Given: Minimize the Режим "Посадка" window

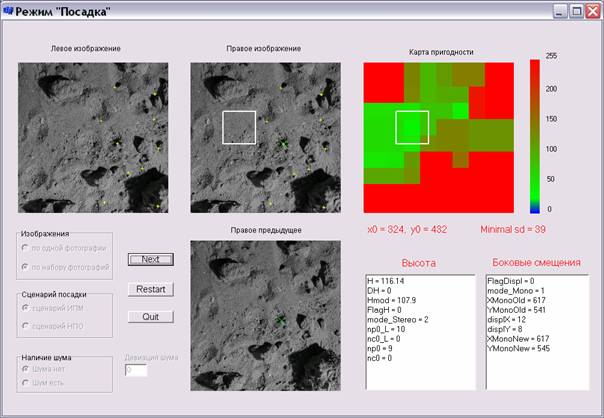Looking at the screenshot, I should (559, 11).
